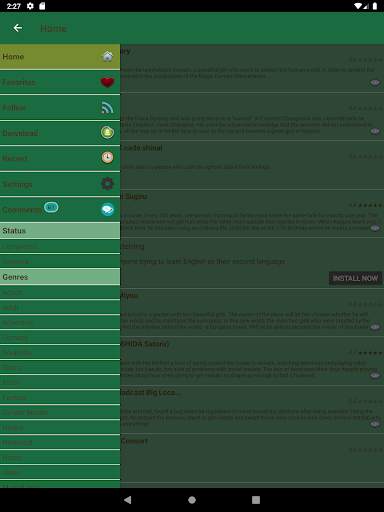The image size is (384, 512).
Task: Open the Settings drawer entry
Action: 60,184
